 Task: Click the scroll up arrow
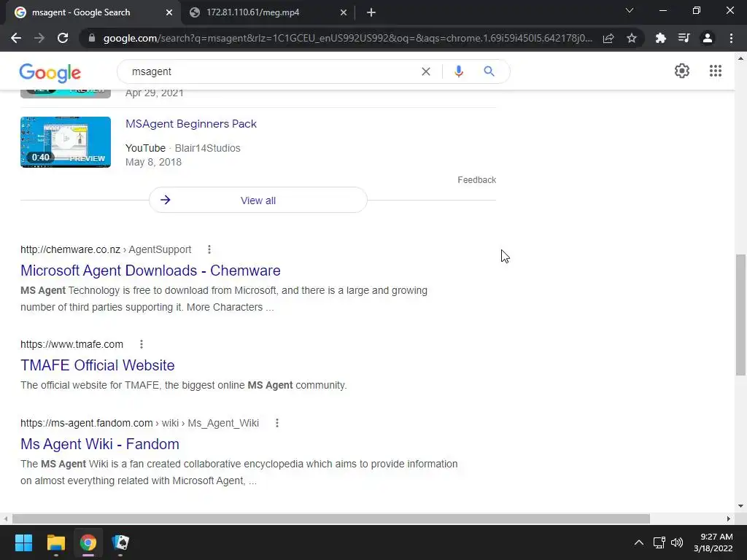[741, 58]
